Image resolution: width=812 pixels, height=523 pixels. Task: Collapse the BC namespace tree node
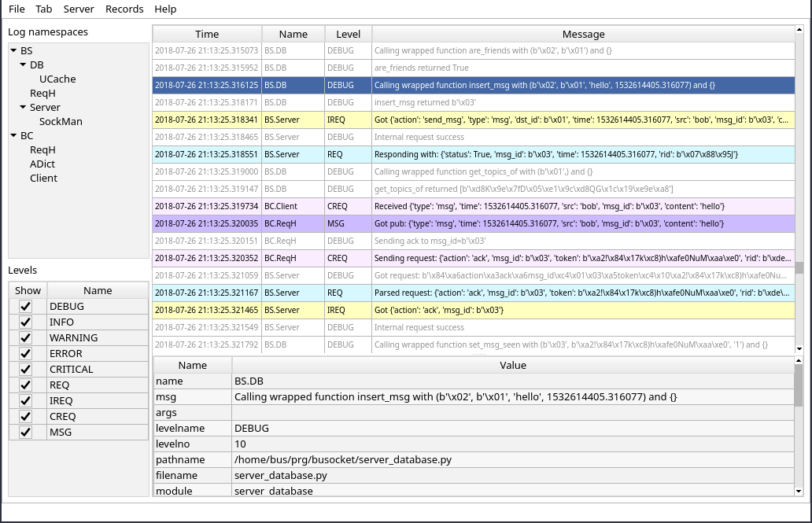coord(13,136)
